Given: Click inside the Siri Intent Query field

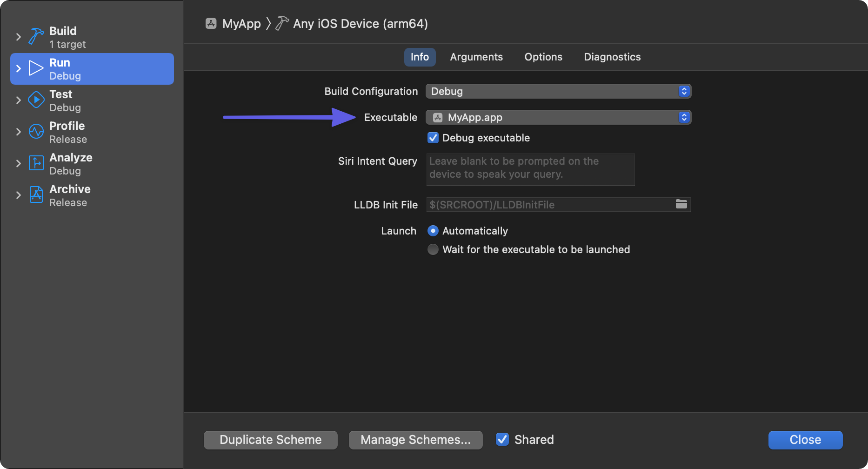Looking at the screenshot, I should 530,169.
